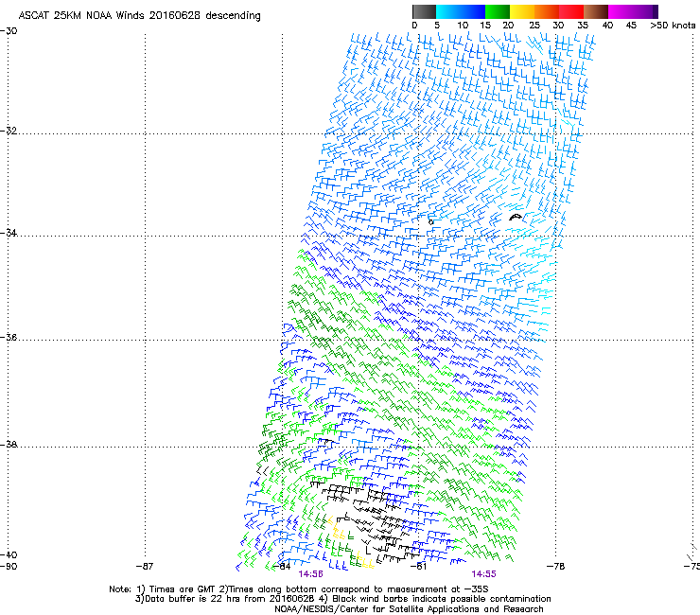Click the 'Data buffer is 22 hrs' note

coord(342,599)
